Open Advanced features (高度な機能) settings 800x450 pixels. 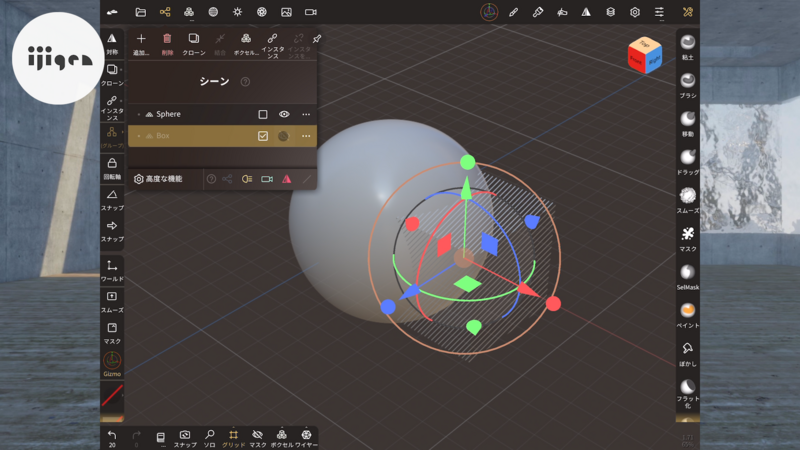point(158,179)
